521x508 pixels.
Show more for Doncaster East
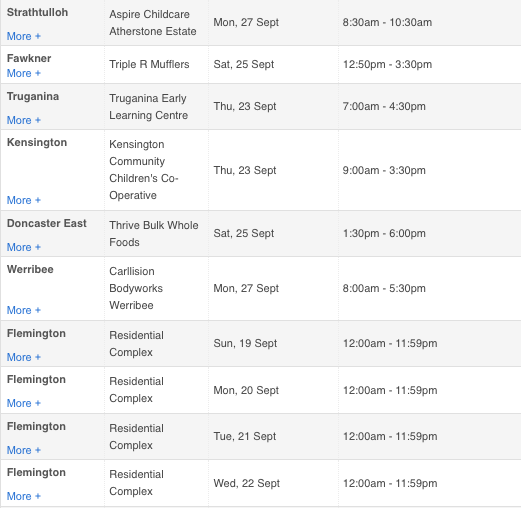point(24,247)
